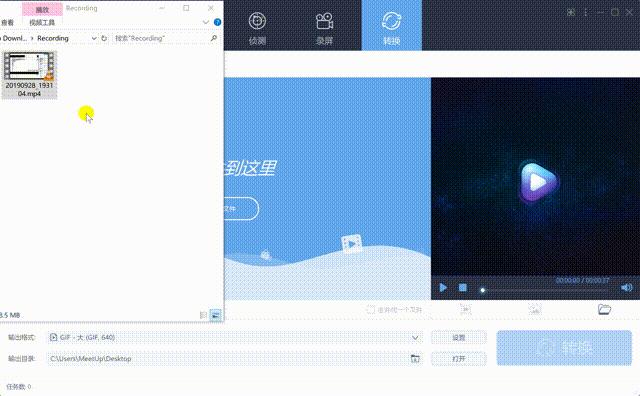Switch to the 转换 convert tab

[x=391, y=25]
